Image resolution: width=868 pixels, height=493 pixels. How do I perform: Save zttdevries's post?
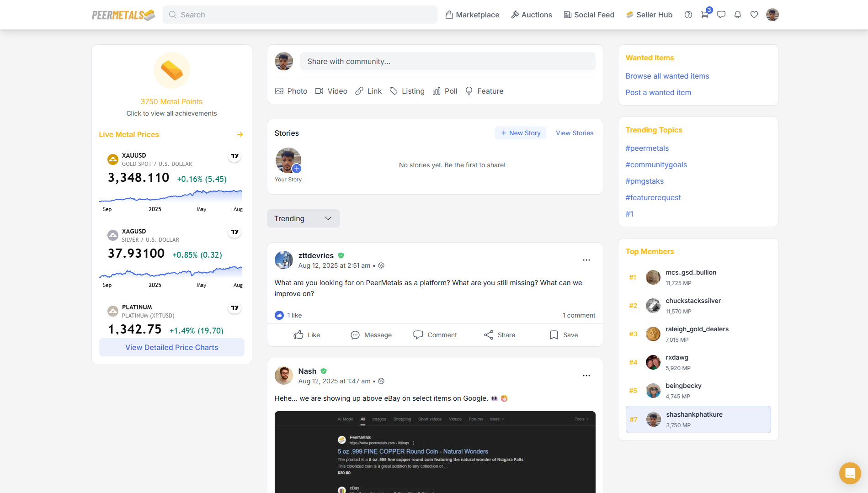click(x=564, y=335)
